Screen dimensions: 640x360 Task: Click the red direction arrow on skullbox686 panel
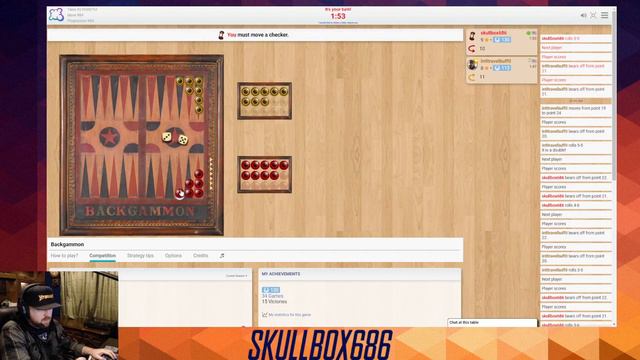[472, 49]
